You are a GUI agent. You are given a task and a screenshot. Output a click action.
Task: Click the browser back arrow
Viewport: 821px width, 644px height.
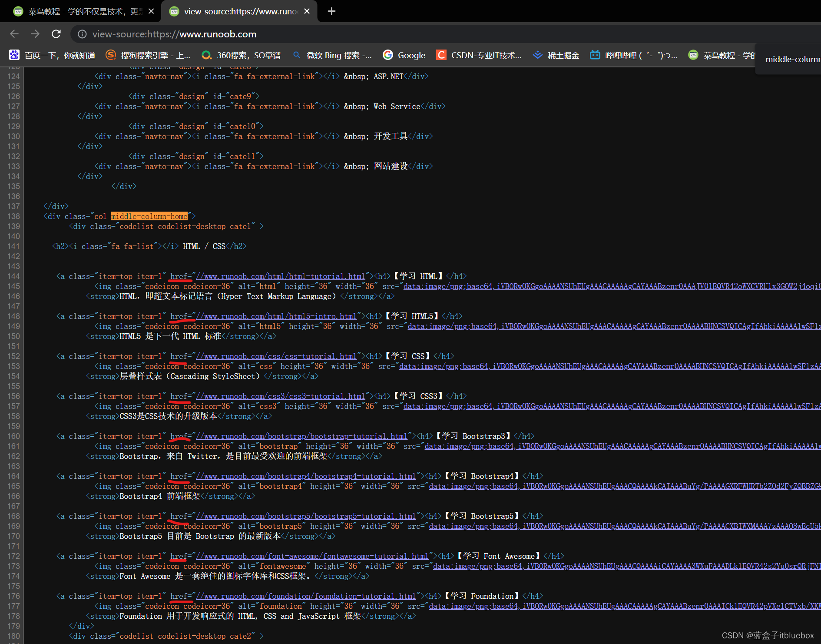[14, 34]
